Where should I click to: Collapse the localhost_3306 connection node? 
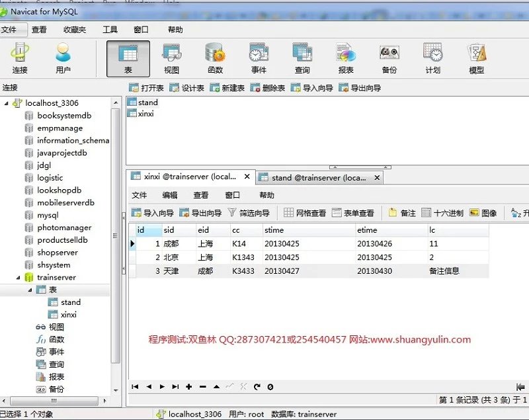click(x=7, y=103)
